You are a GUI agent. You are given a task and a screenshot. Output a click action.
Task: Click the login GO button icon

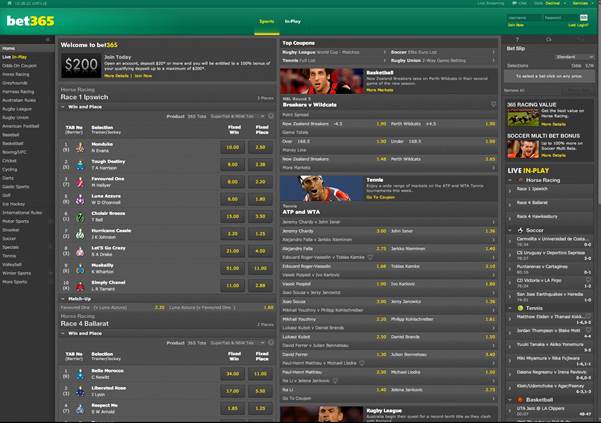point(583,18)
